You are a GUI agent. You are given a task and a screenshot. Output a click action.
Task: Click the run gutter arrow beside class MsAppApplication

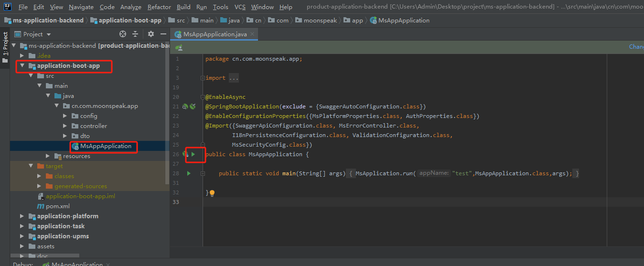click(x=193, y=154)
